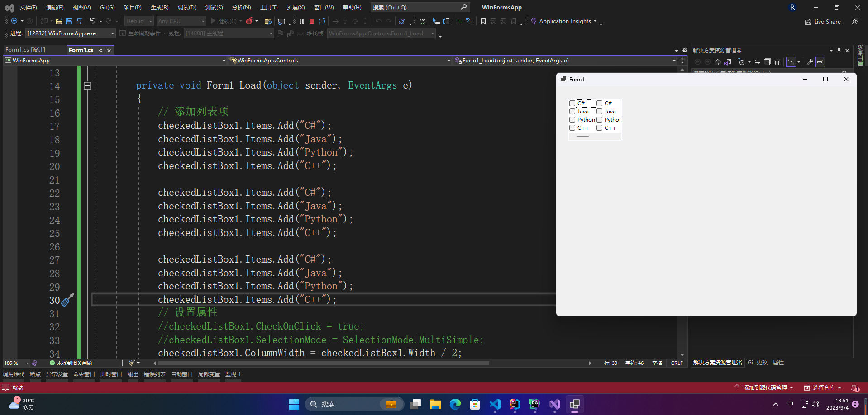The width and height of the screenshot is (868, 415).
Task: Click the search magnifier icon in title bar
Action: point(464,7)
